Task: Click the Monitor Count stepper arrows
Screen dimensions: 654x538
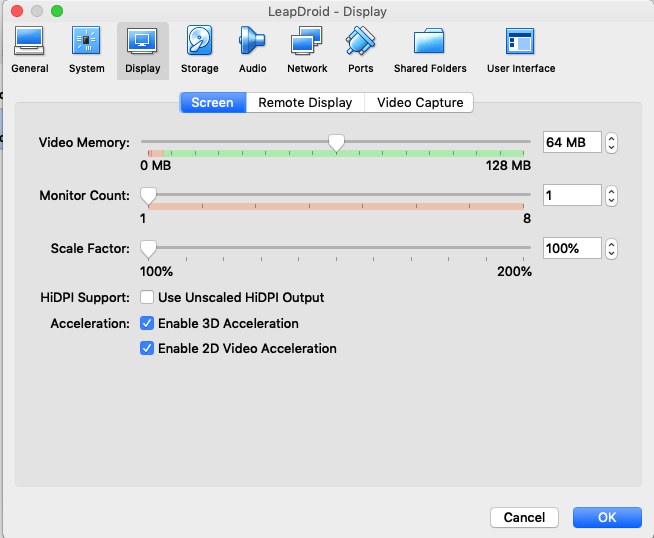Action: 611,196
